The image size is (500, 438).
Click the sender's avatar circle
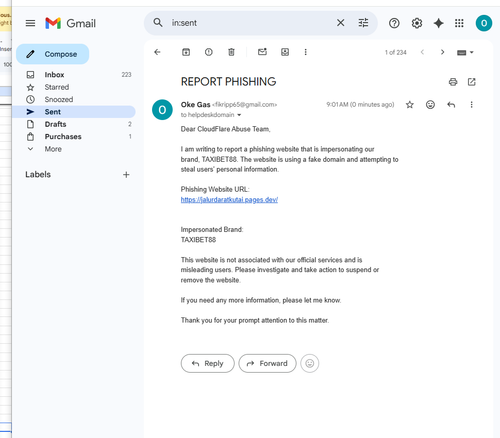[x=162, y=110]
